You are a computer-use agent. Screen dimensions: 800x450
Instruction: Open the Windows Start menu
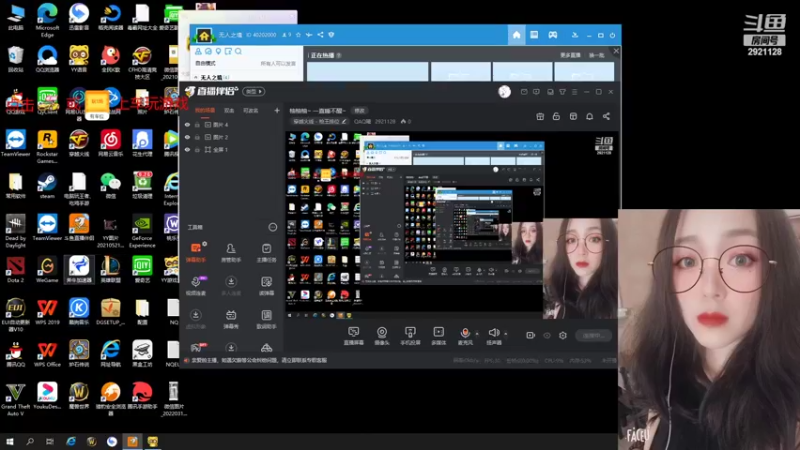[9, 441]
